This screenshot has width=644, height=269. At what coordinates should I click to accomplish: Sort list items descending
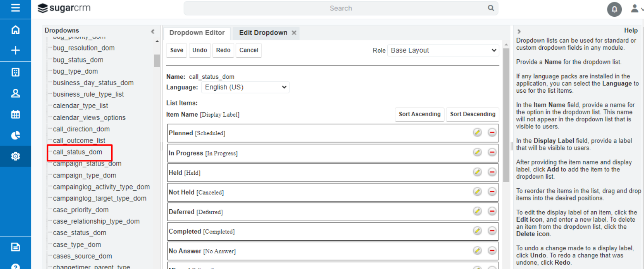(x=473, y=114)
